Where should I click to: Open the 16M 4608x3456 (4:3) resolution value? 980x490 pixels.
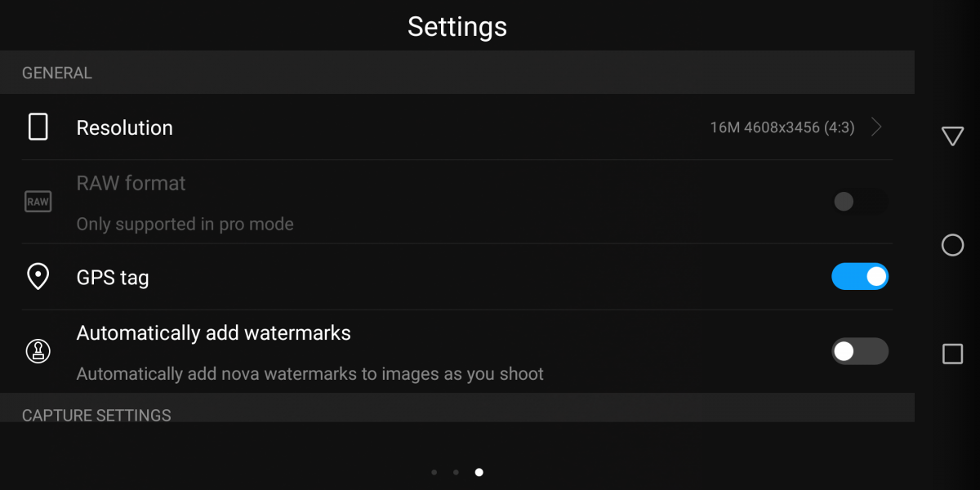click(x=782, y=127)
